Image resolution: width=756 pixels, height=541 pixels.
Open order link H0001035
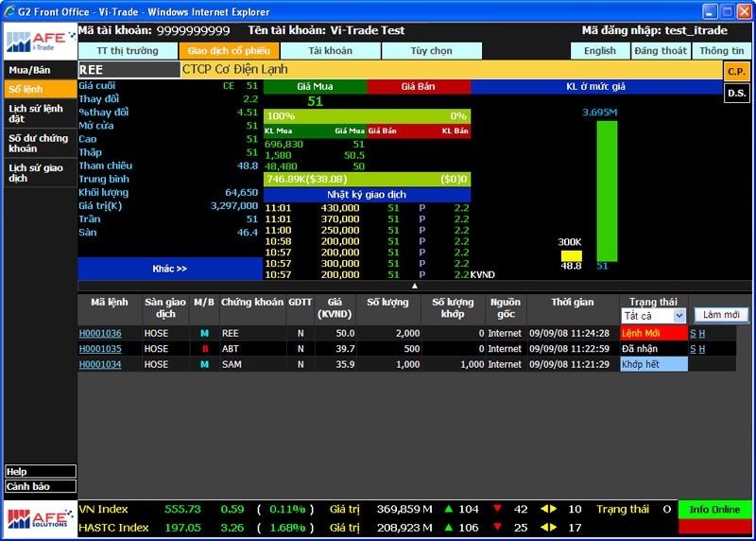(x=100, y=348)
